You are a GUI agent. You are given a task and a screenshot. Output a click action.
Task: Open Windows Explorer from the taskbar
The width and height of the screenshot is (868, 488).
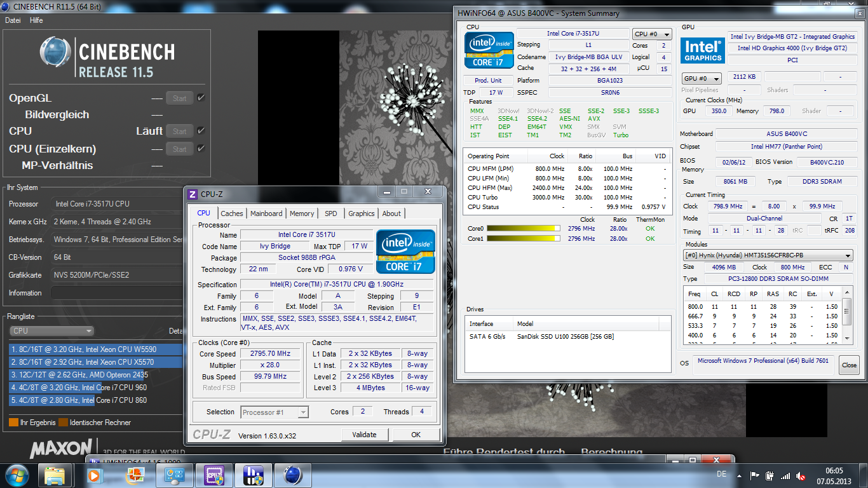point(55,475)
